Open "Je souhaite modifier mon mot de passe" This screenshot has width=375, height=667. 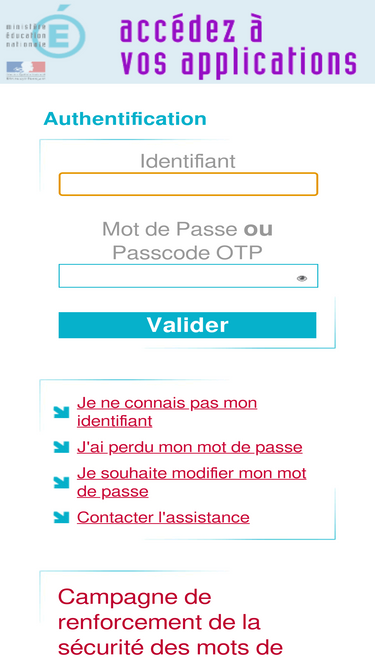(192, 482)
